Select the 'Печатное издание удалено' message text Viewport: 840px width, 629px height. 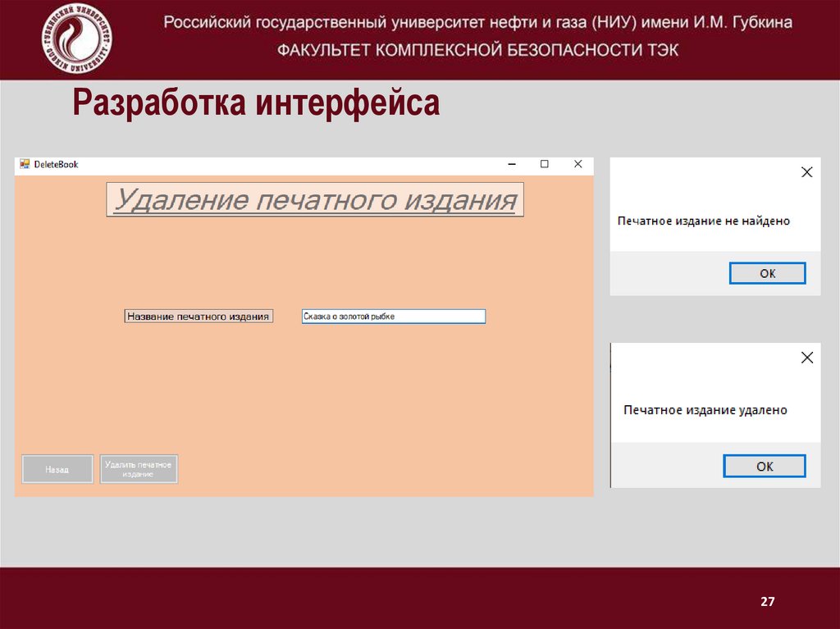click(706, 408)
